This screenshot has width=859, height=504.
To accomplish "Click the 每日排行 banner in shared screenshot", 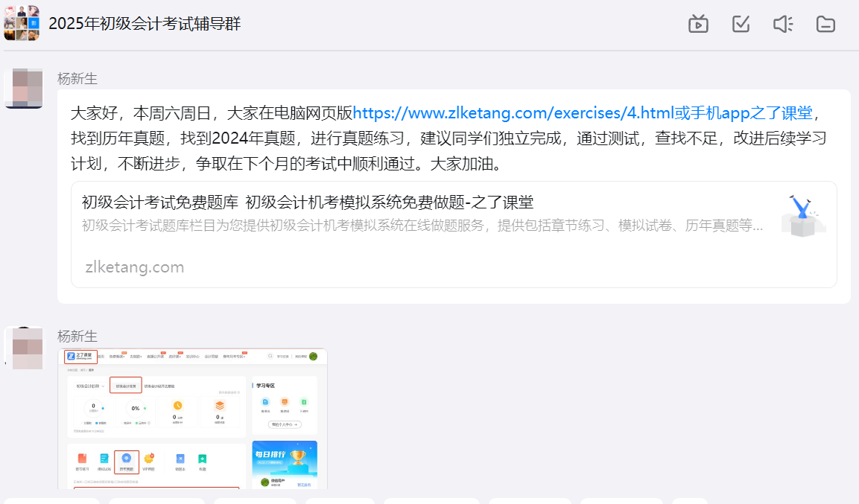I will point(285,456).
